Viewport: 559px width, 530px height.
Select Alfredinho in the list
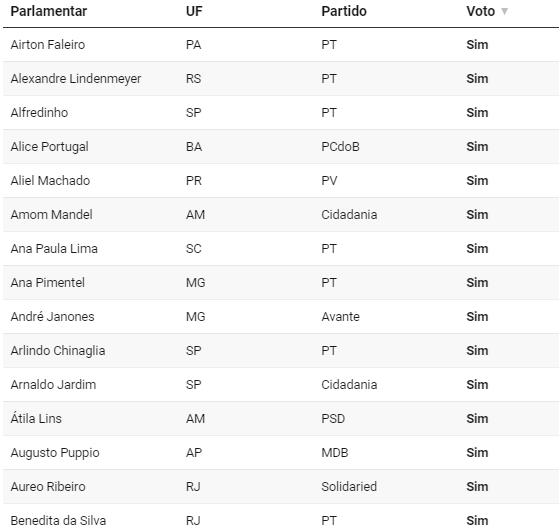pyautogui.click(x=39, y=113)
